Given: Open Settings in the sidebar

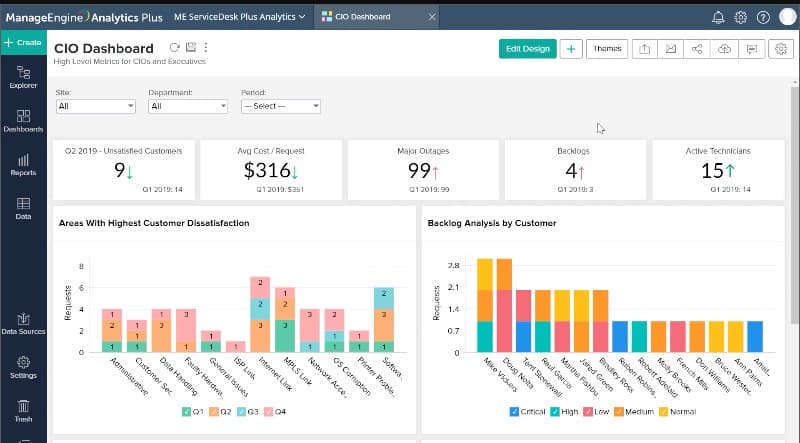Looking at the screenshot, I should pyautogui.click(x=23, y=367).
